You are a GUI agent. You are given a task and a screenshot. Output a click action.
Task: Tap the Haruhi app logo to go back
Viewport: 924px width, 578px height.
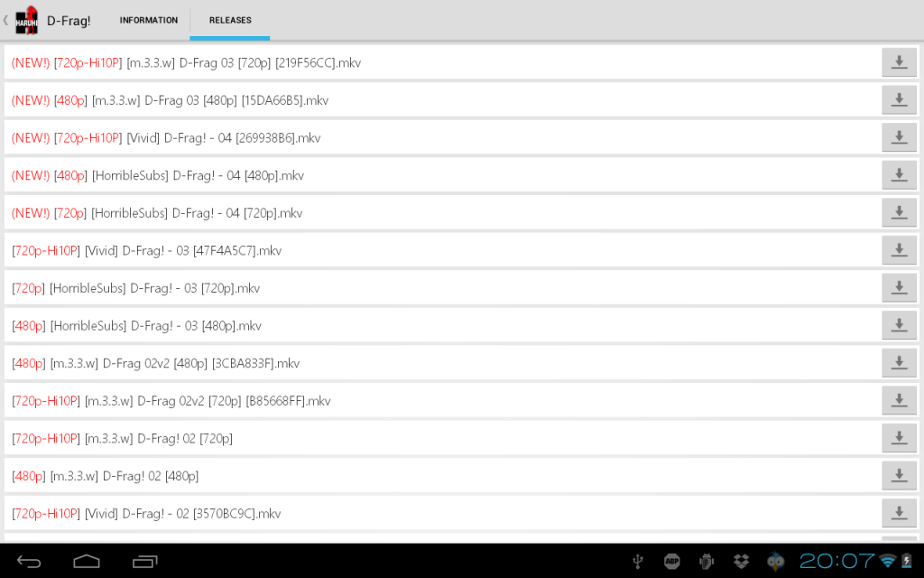[26, 20]
